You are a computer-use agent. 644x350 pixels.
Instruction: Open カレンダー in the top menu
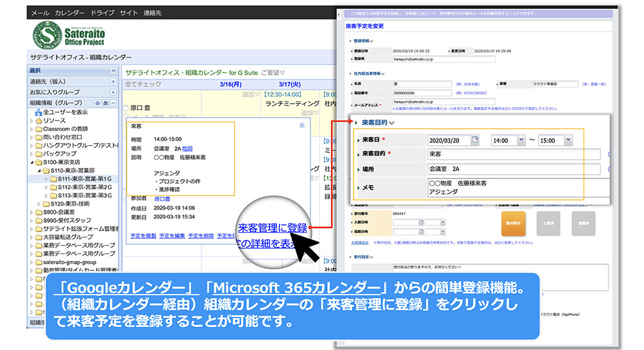(70, 13)
